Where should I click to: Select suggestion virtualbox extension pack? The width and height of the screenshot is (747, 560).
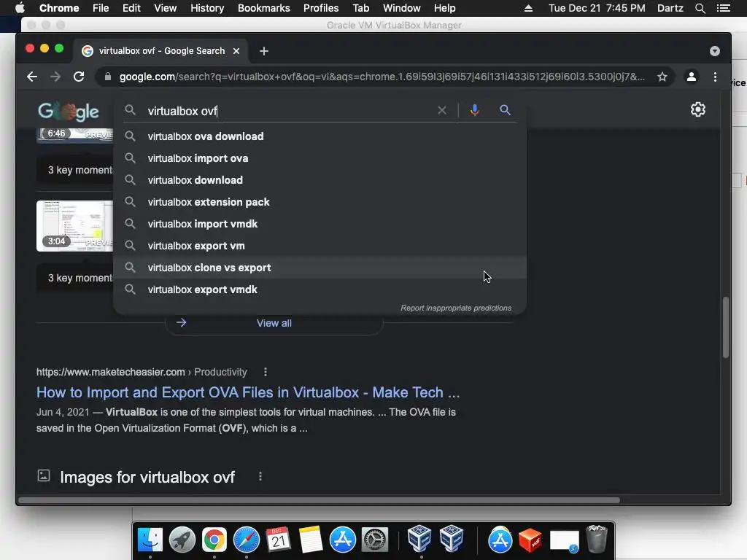point(320,202)
